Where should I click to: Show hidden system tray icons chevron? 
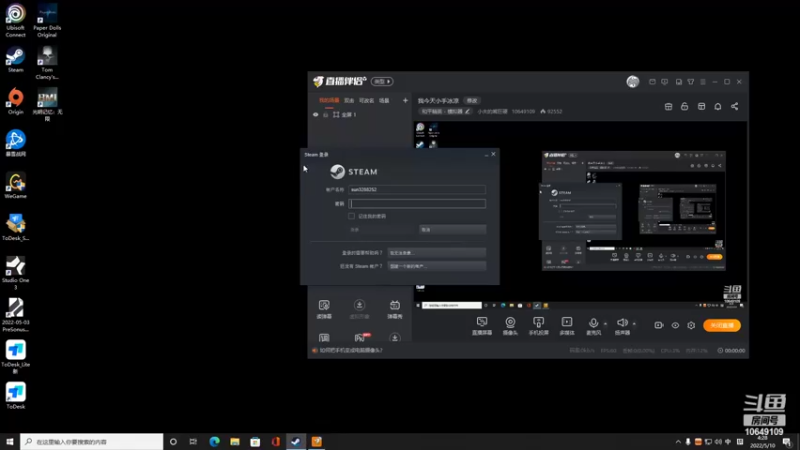click(678, 442)
